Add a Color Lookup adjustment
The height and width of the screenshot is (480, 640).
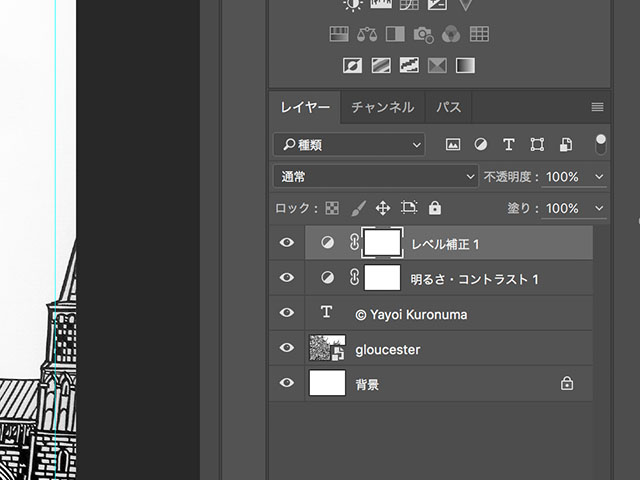[x=479, y=34]
